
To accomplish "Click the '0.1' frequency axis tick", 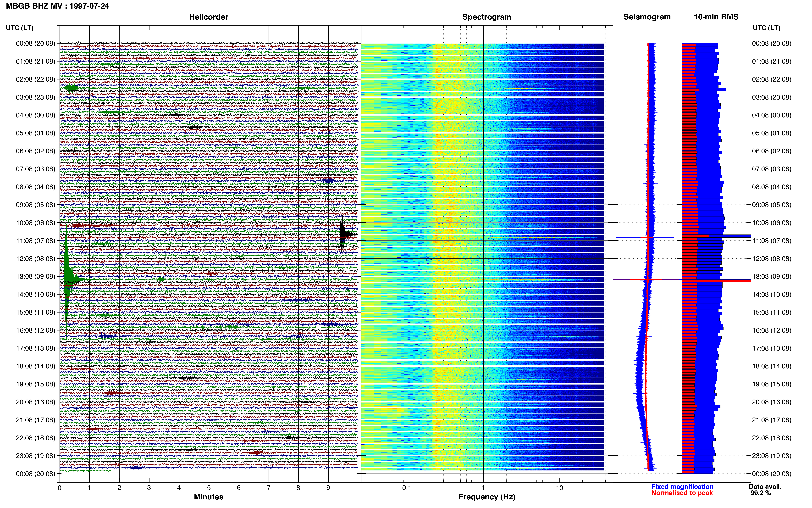I will tap(407, 487).
